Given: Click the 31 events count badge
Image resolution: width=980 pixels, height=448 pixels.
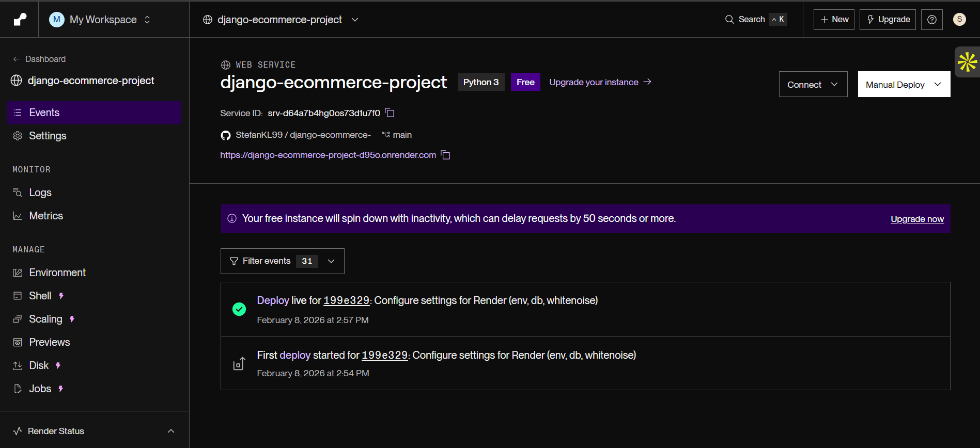Looking at the screenshot, I should (307, 261).
